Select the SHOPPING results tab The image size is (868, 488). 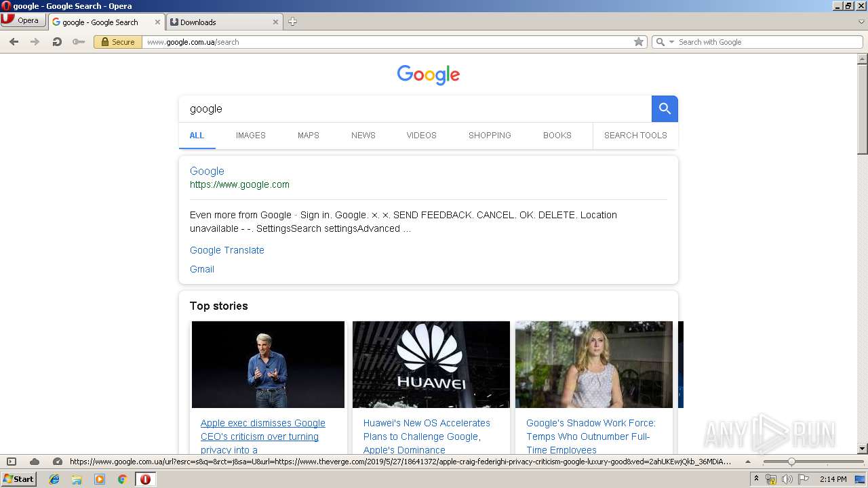coord(490,136)
